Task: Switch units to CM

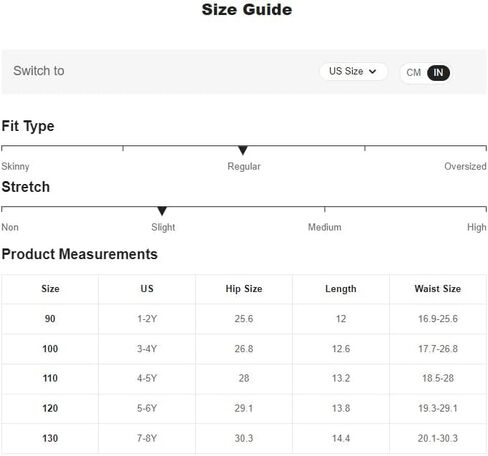Action: (413, 73)
